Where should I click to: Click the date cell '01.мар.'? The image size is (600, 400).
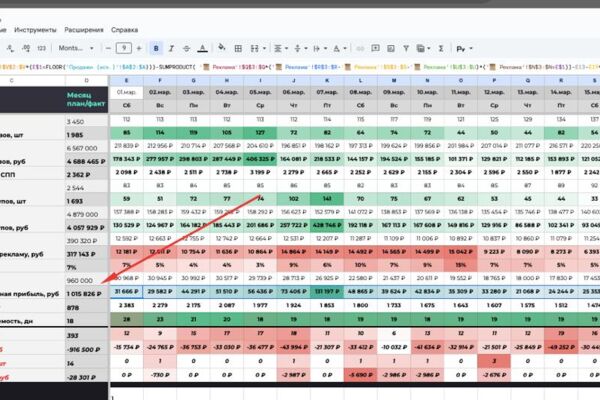click(x=126, y=93)
